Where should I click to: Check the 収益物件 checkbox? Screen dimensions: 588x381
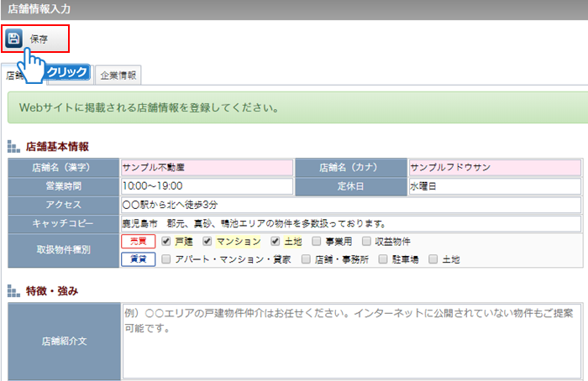(366, 242)
